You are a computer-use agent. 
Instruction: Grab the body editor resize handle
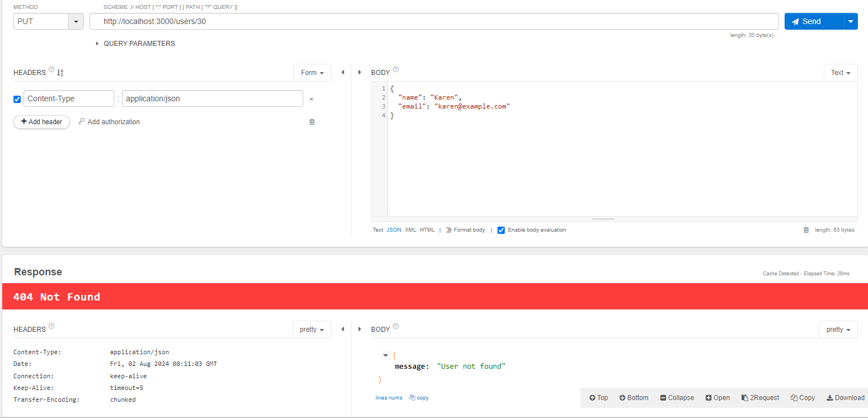click(x=603, y=219)
